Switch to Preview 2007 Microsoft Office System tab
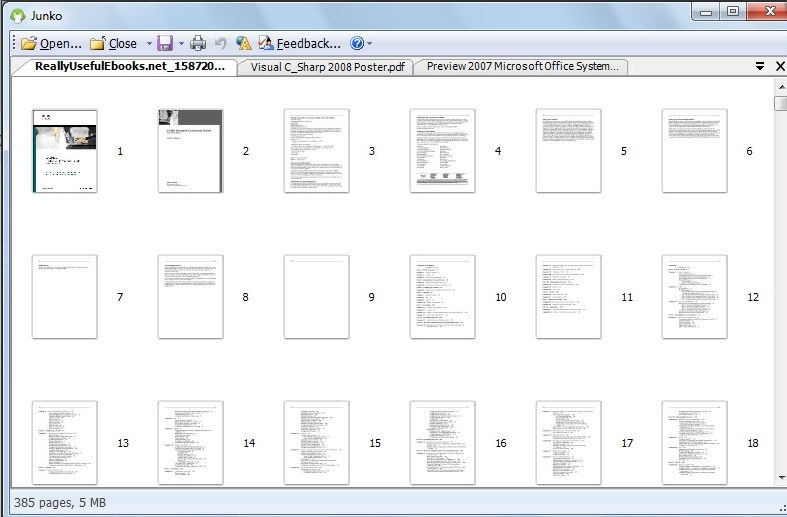The width and height of the screenshot is (787, 517). point(522,66)
